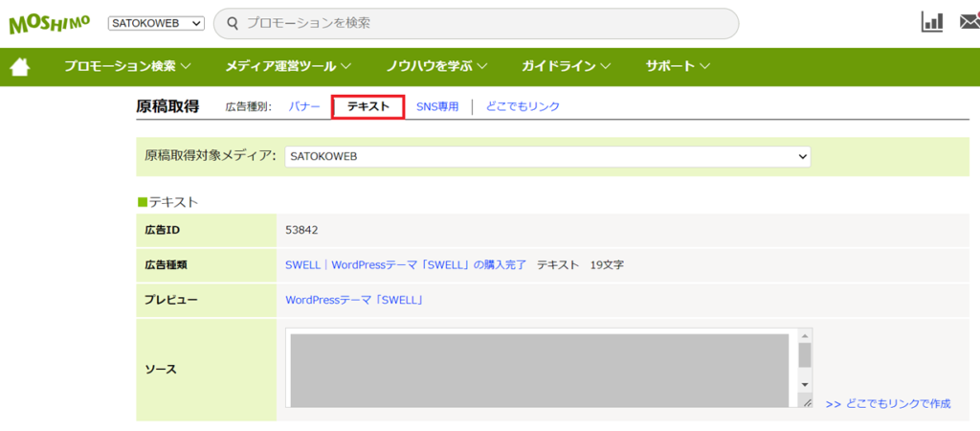
Task: Click the magnifier search icon
Action: tap(233, 23)
